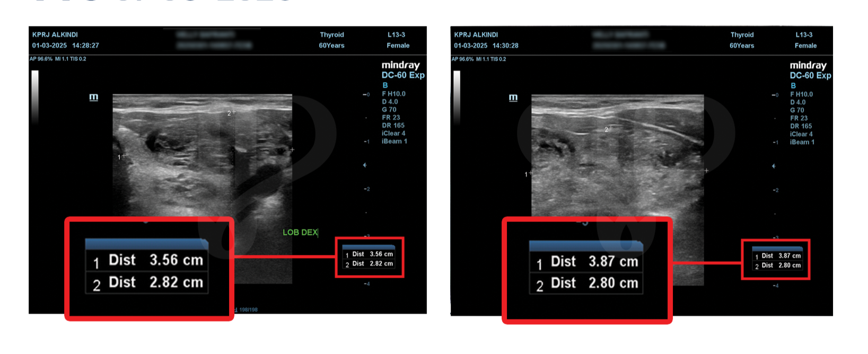Image resolution: width=868 pixels, height=354 pixels.
Task: Click the 198/198 frame counter
Action: click(248, 310)
